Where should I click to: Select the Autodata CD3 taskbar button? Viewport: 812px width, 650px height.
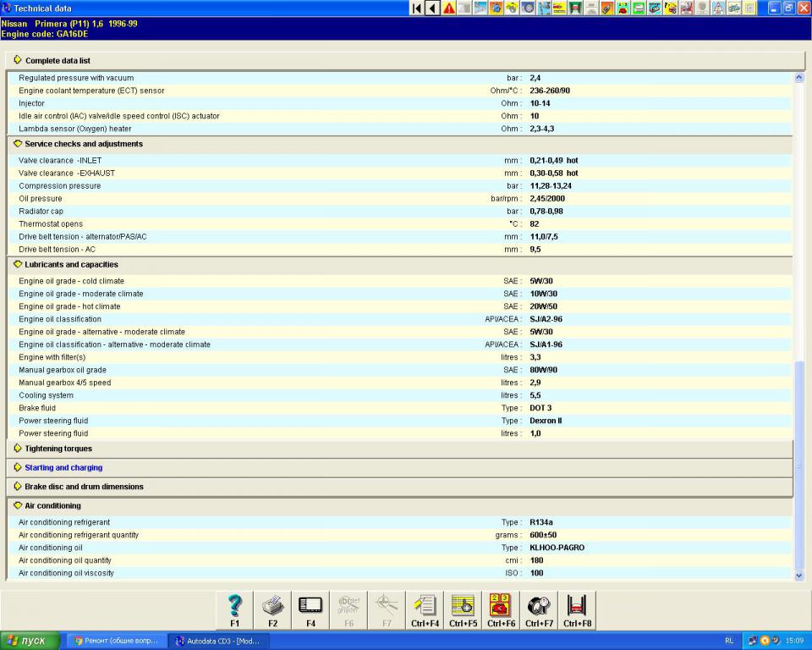pos(218,642)
